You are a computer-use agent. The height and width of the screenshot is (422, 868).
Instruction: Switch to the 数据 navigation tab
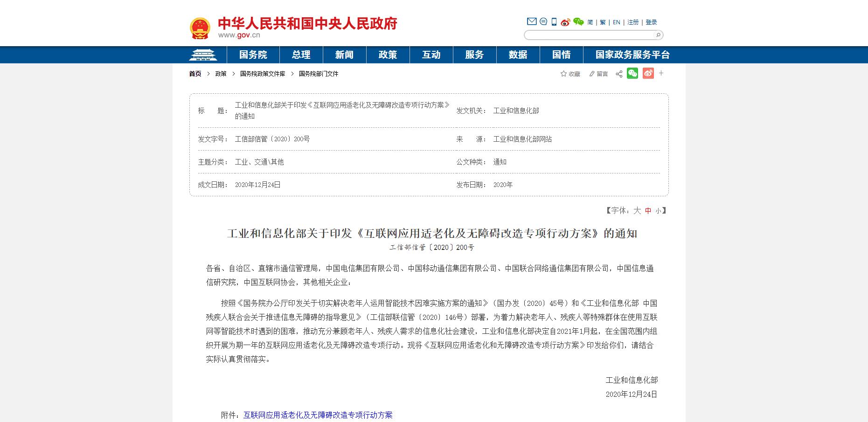(x=518, y=55)
